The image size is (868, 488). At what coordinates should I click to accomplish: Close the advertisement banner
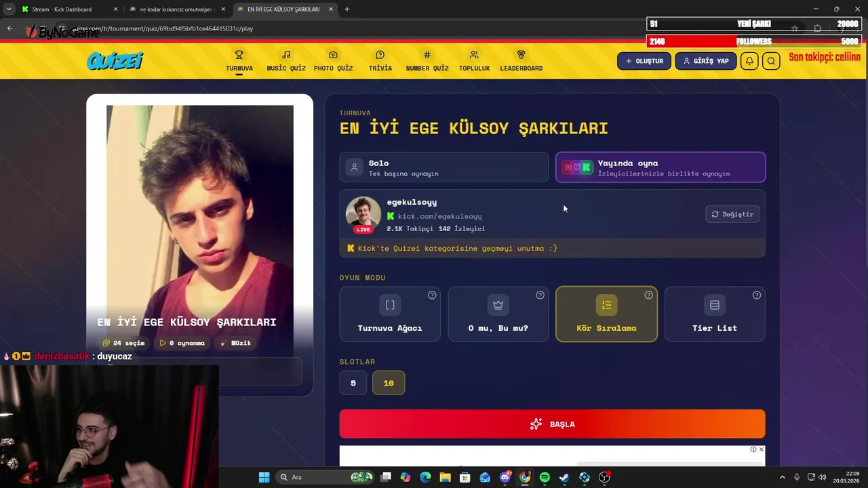click(x=762, y=449)
